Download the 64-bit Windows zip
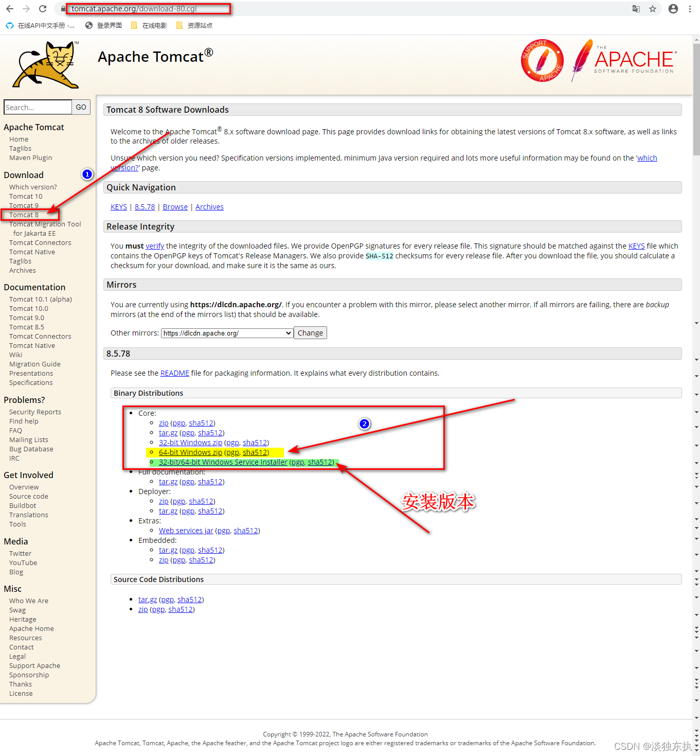This screenshot has height=756, width=700. pos(190,452)
